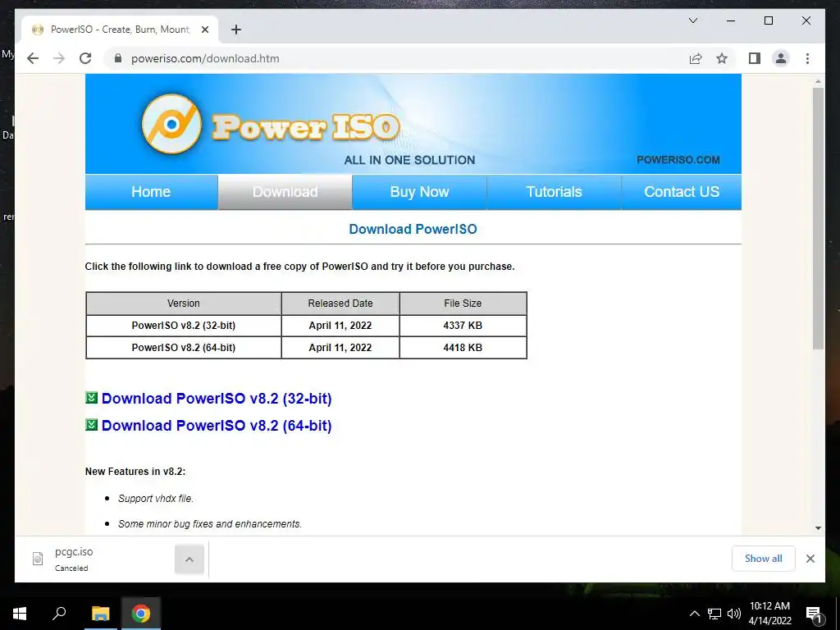The width and height of the screenshot is (840, 630).
Task: Click Show all downloads
Action: click(x=764, y=559)
